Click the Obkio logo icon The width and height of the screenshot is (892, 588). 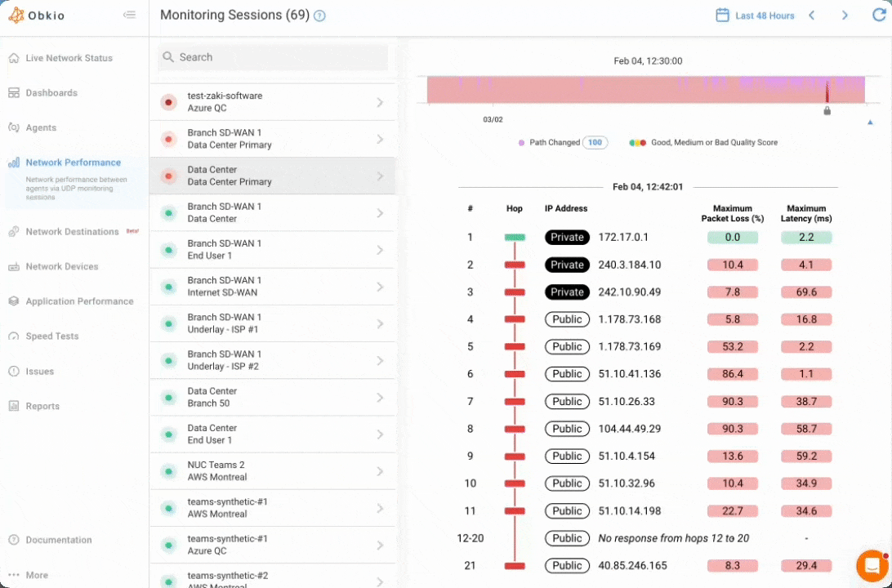(16, 16)
